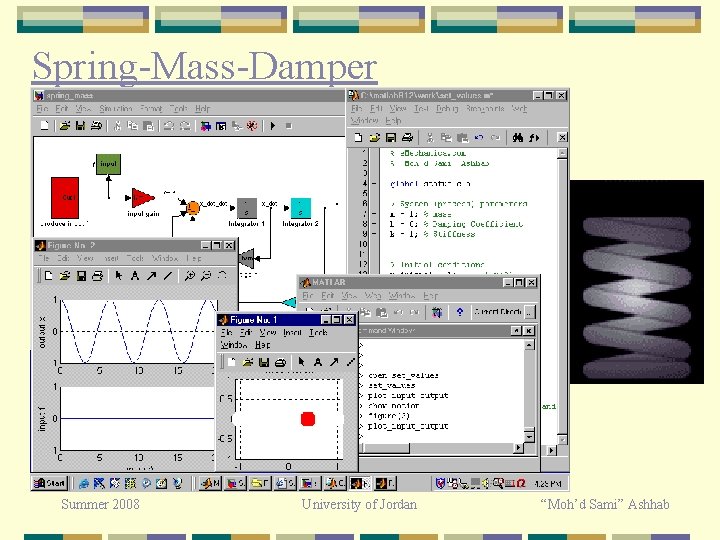Click the binoculars Find icon in editor
This screenshot has height=540, width=720.
tap(518, 137)
